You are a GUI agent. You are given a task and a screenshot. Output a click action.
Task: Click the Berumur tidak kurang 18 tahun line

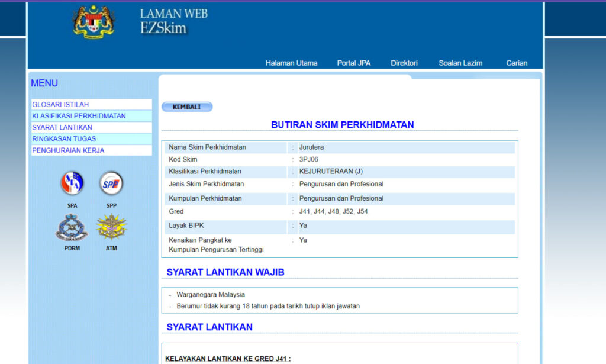(268, 306)
